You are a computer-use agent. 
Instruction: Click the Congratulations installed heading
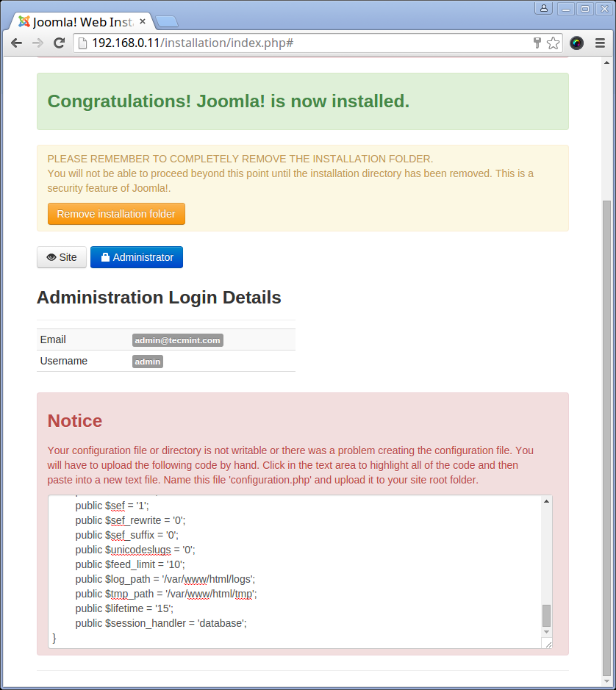(228, 101)
